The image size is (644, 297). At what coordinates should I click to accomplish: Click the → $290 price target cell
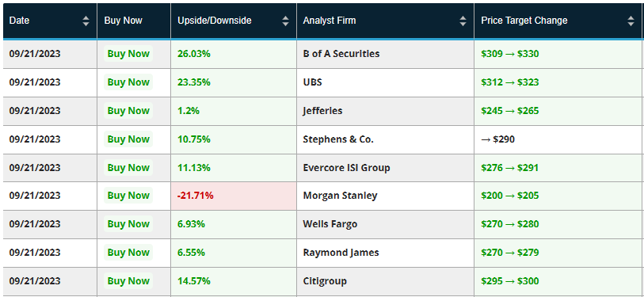[x=558, y=139]
